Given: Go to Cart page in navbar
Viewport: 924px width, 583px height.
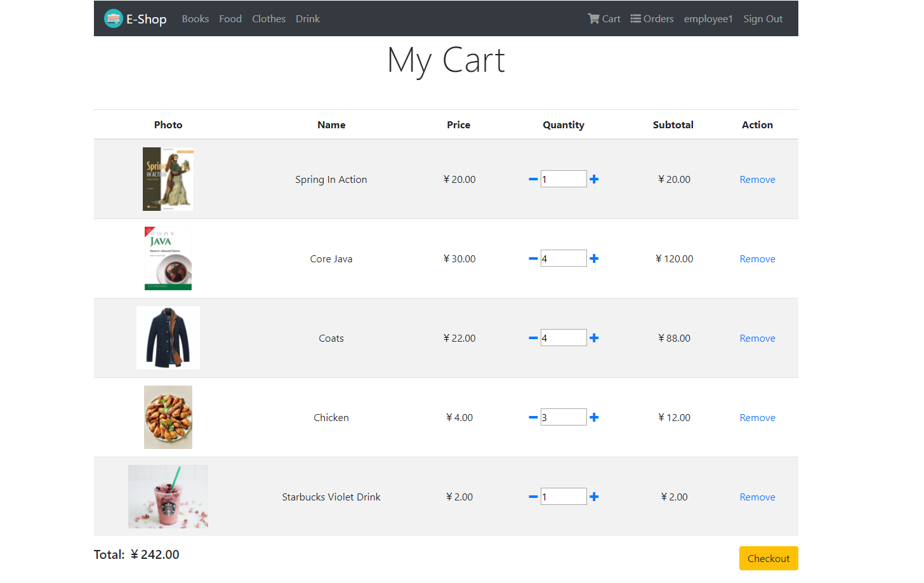Looking at the screenshot, I should 604,18.
